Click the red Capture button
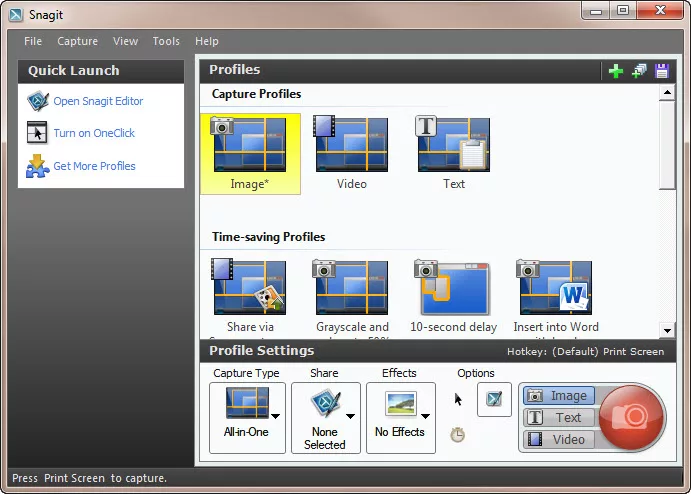Viewport: 691px width, 494px height. click(632, 417)
